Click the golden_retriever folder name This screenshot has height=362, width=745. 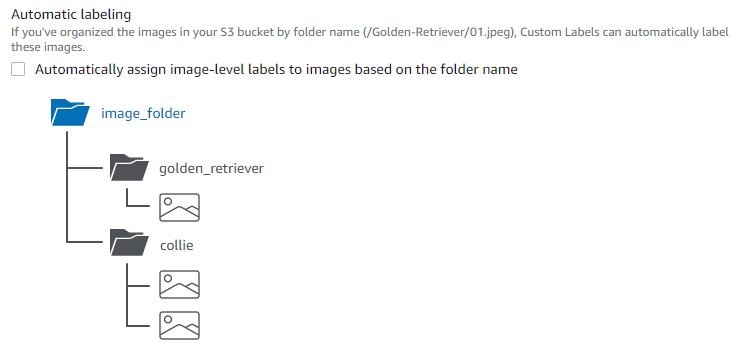[211, 169]
